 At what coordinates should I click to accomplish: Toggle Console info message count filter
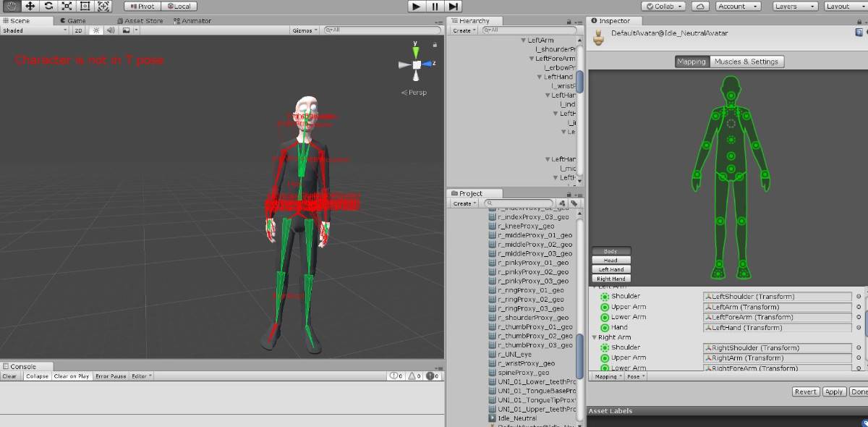396,376
